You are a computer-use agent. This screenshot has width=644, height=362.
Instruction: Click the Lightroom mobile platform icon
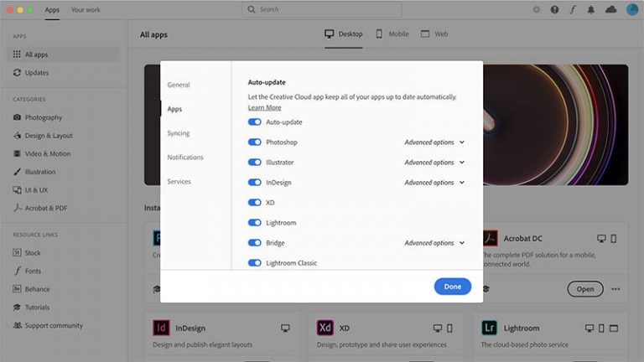(601, 328)
